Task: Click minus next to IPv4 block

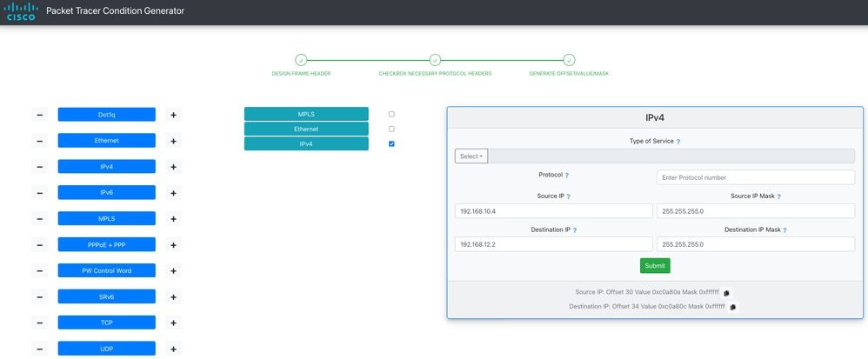Action: click(40, 167)
